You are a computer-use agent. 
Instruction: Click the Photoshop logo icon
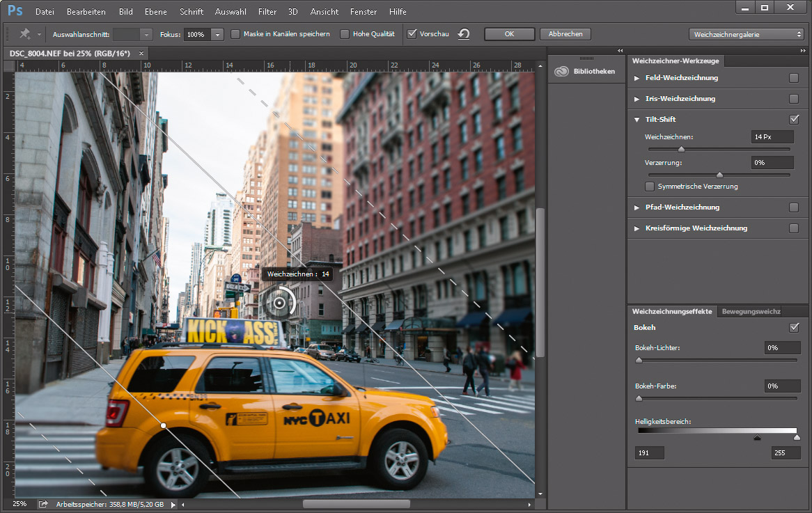pos(15,11)
